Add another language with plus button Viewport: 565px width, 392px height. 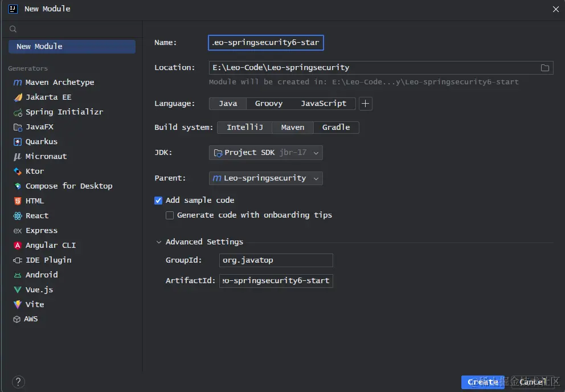(366, 104)
